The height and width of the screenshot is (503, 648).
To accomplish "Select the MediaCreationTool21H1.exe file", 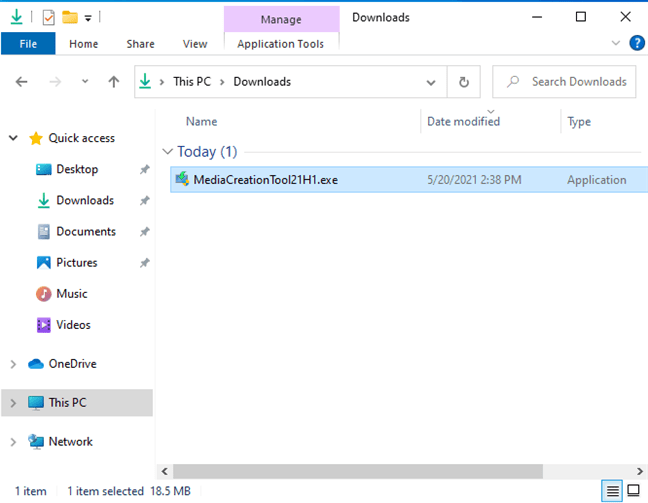I will 408,180.
